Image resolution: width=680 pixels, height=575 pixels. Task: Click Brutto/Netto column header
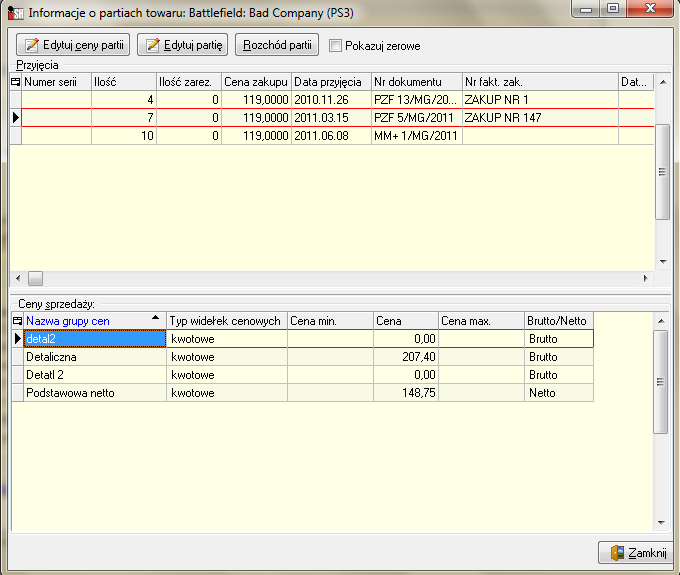click(x=559, y=321)
